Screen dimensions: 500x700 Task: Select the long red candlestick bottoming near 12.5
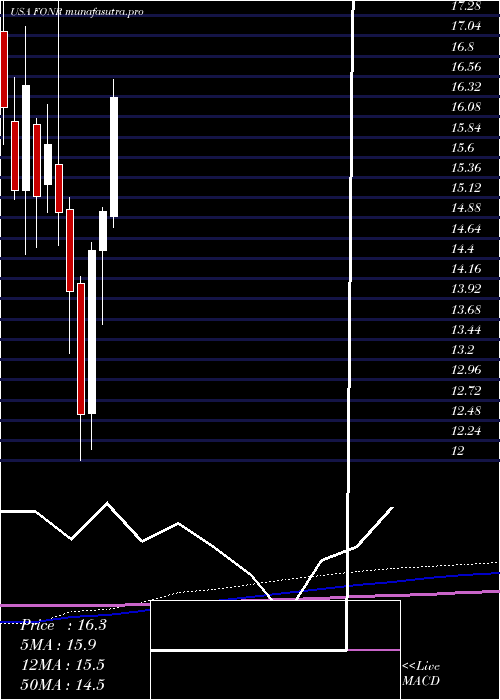81,349
